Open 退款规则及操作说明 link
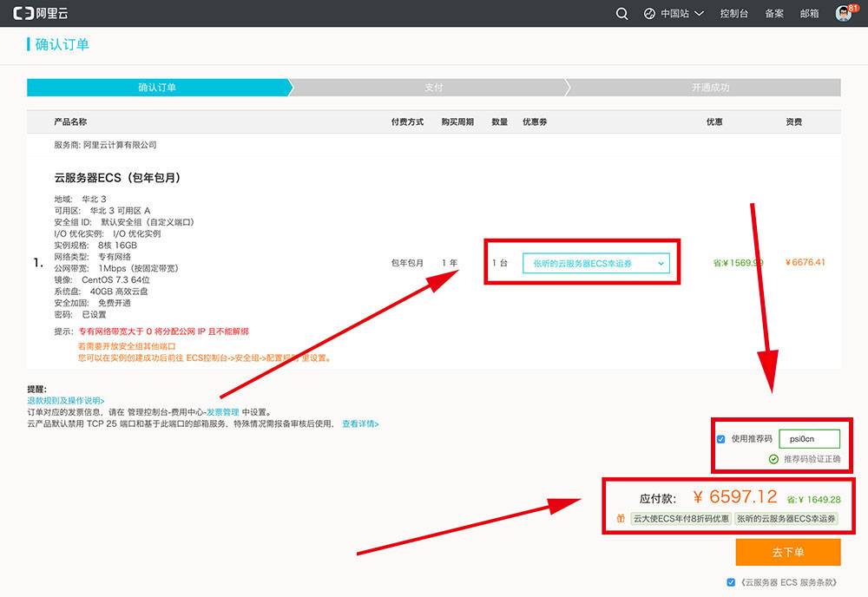 [66, 401]
